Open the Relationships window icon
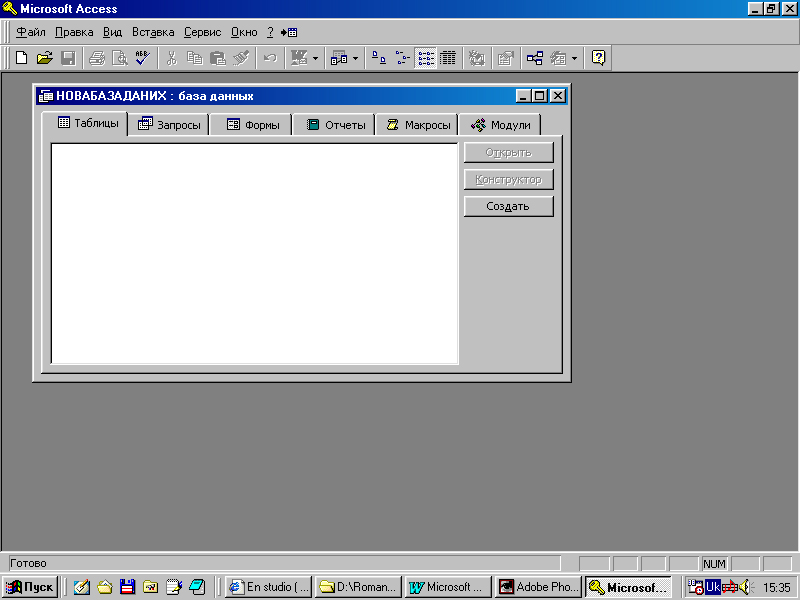 coord(534,58)
